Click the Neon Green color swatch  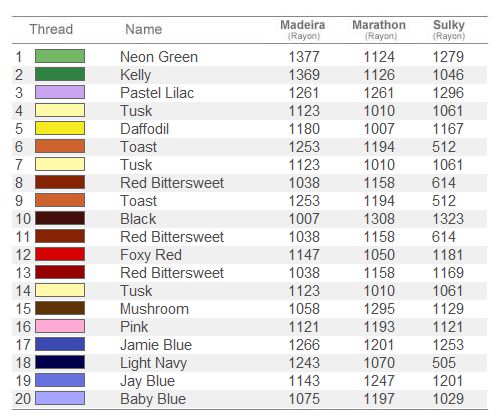click(60, 56)
